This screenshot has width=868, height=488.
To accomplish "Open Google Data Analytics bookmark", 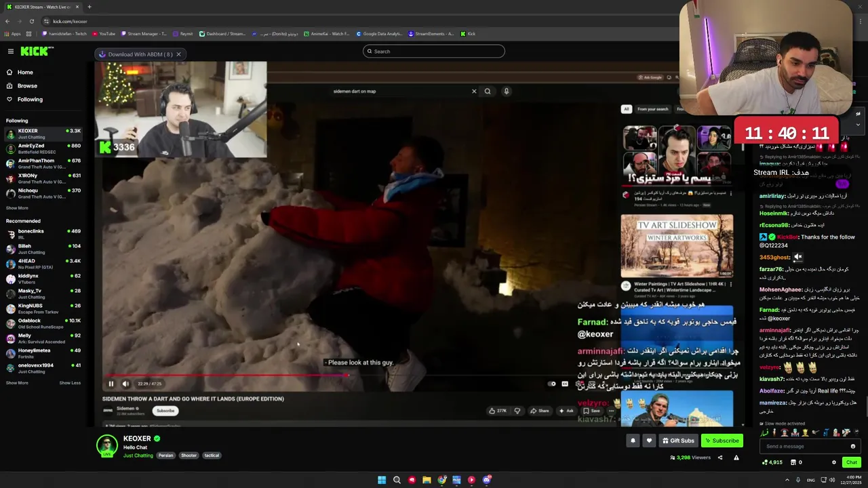I will coord(379,33).
